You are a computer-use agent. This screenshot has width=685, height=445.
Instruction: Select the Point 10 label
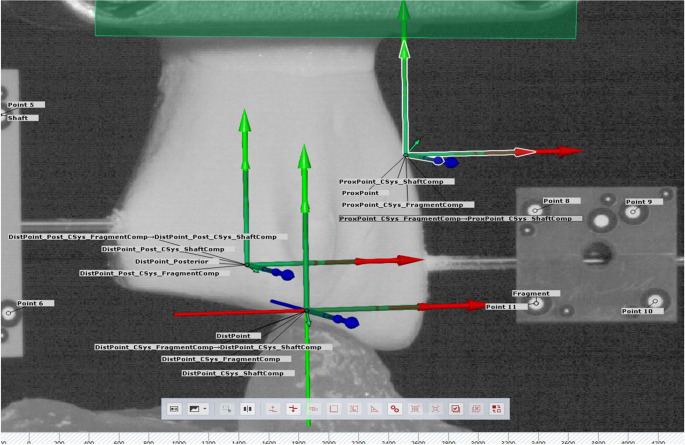pyautogui.click(x=642, y=311)
